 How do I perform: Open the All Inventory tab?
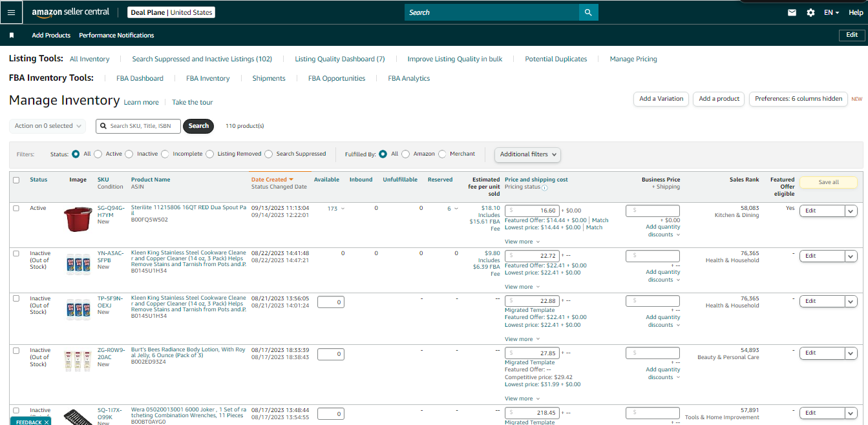tap(90, 59)
